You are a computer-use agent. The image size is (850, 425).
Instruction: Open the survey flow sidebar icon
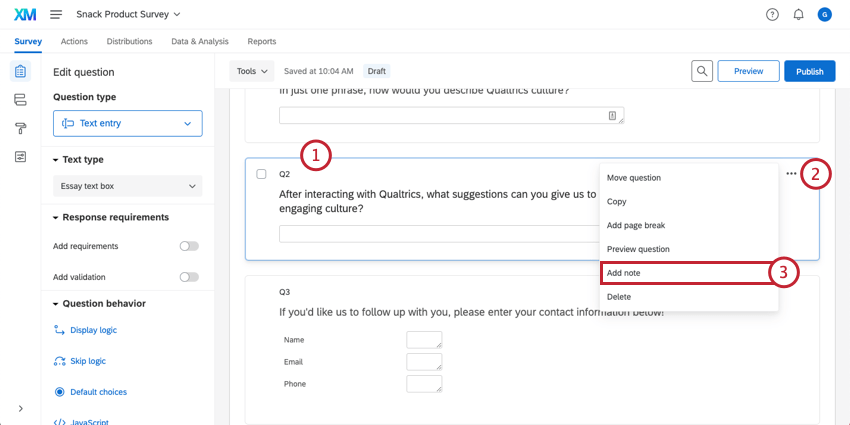[20, 100]
